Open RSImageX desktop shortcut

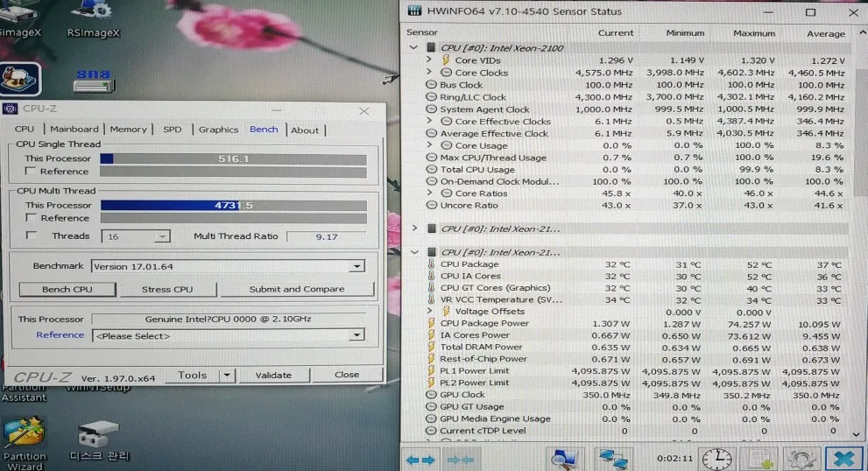click(93, 19)
